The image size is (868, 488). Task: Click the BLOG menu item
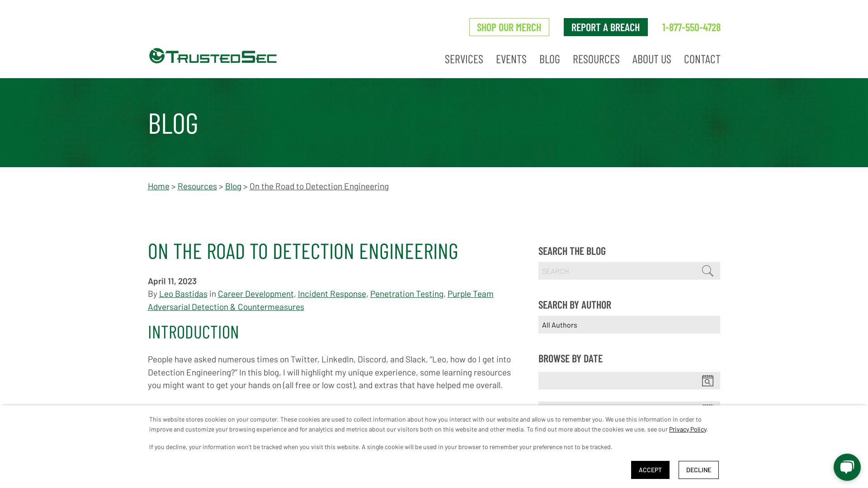point(550,59)
